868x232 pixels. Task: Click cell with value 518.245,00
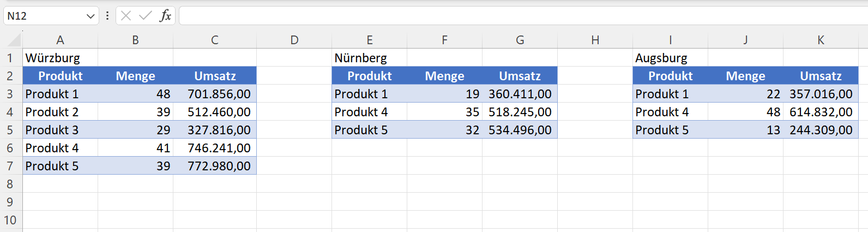(520, 112)
